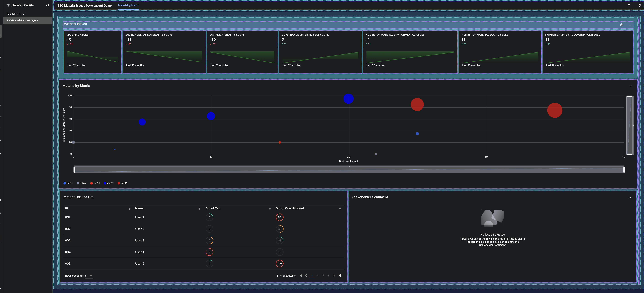Open the Rows per page dropdown
The height and width of the screenshot is (293, 644).
pos(89,276)
